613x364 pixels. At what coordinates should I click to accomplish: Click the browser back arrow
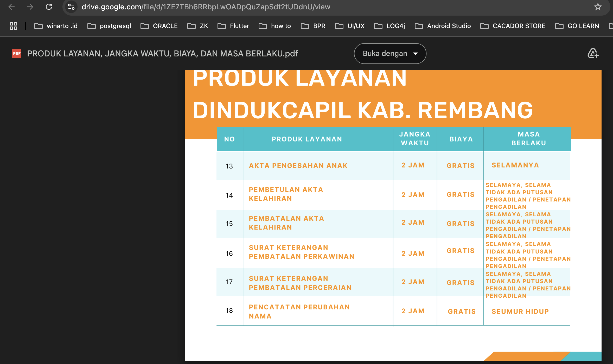tap(11, 7)
